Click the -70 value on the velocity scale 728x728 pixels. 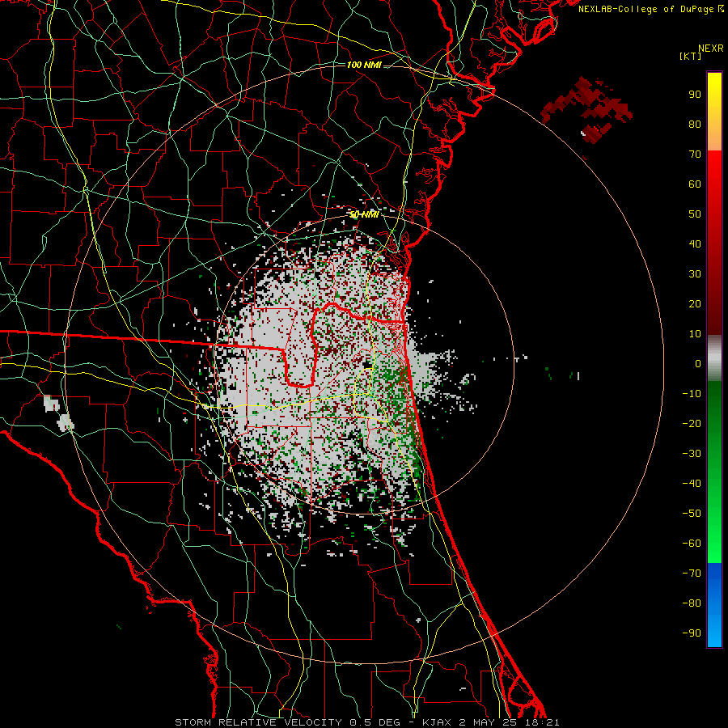click(692, 574)
